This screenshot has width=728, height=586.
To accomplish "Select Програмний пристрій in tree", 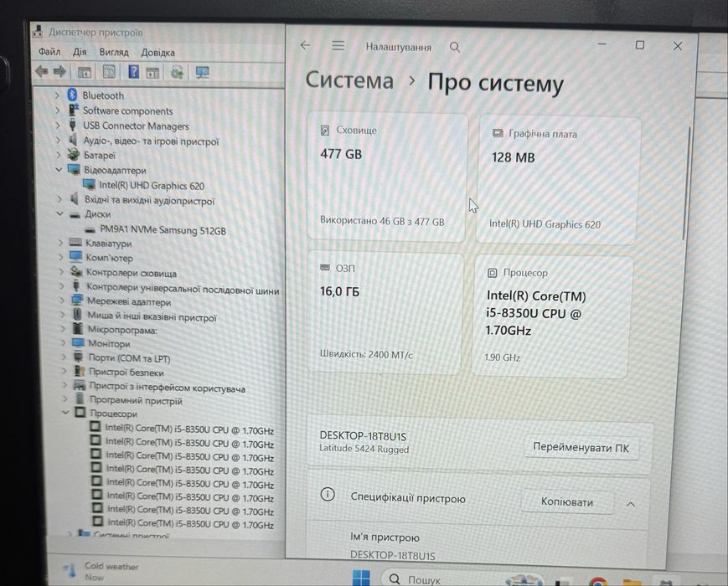I will pos(136,400).
